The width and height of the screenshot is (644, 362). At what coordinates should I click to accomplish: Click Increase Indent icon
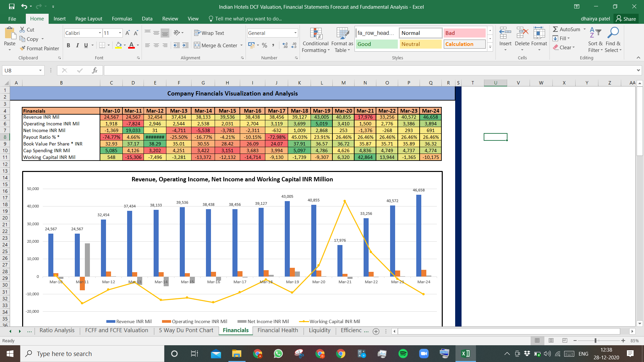click(185, 45)
